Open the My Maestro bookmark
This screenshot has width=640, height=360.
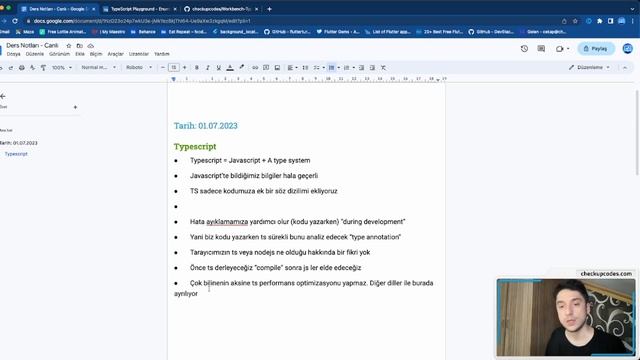tap(109, 32)
